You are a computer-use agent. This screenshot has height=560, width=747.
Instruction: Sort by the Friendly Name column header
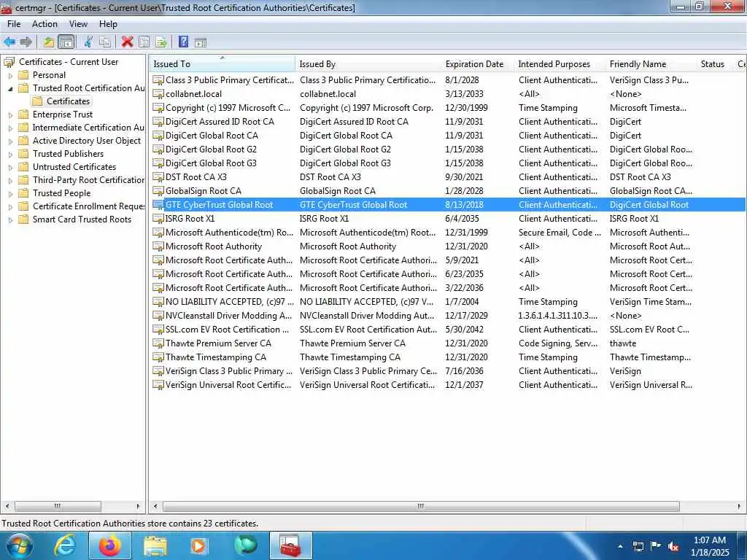(651, 64)
